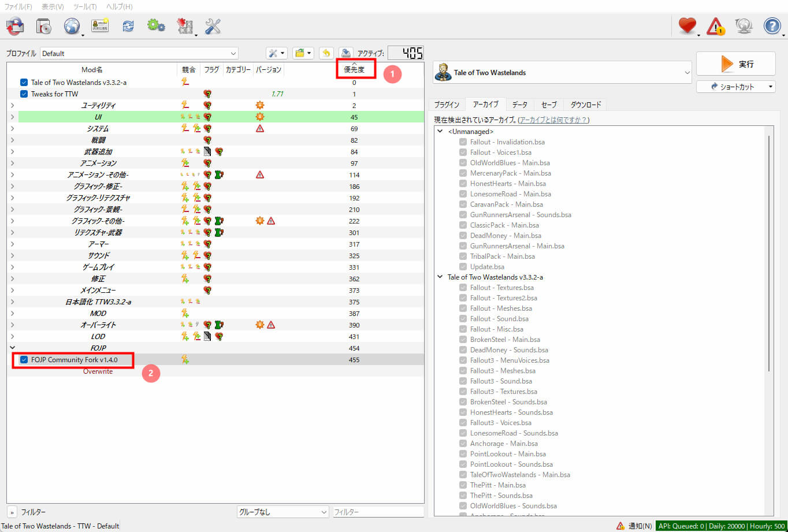Expand the UI separator row
This screenshot has width=788, height=532.
[12, 117]
